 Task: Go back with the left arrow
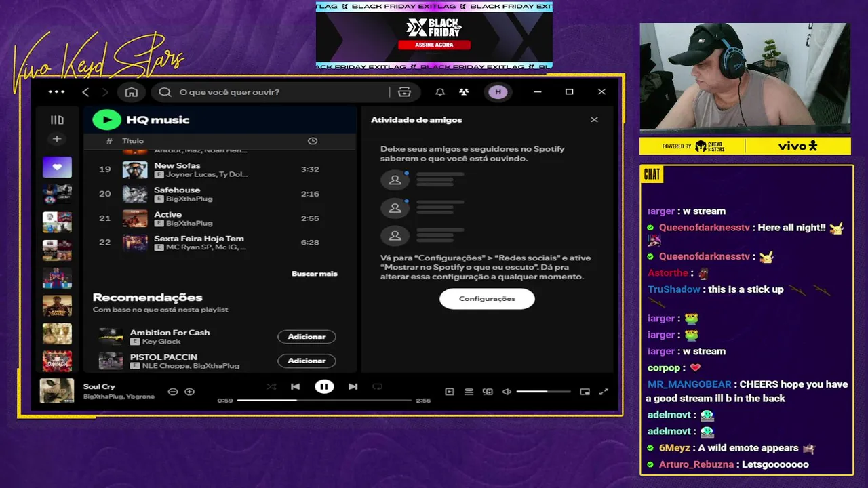[x=85, y=92]
